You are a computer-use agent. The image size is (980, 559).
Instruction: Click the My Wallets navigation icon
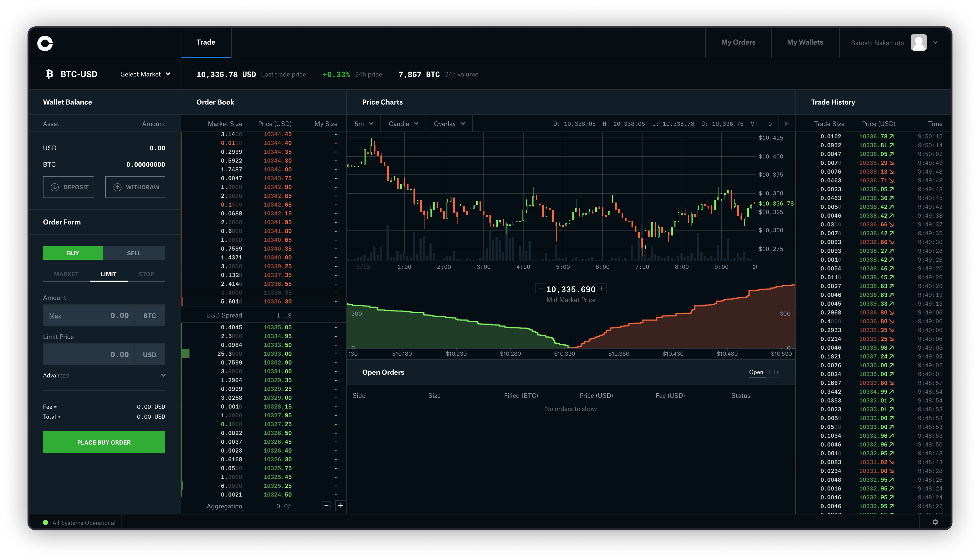pos(806,42)
